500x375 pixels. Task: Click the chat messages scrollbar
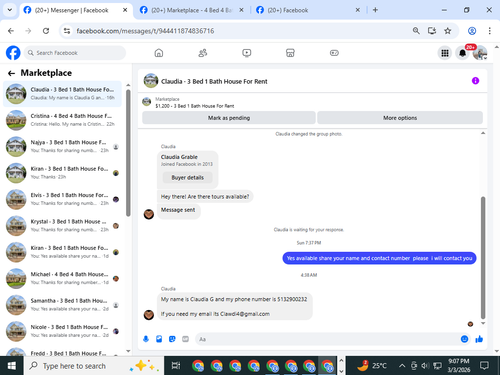coord(483,258)
